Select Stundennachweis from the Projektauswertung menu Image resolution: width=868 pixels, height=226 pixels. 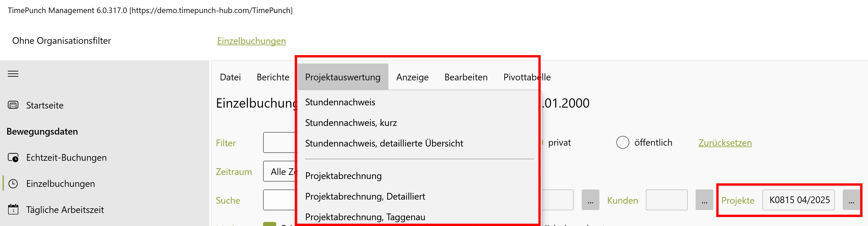pos(340,102)
